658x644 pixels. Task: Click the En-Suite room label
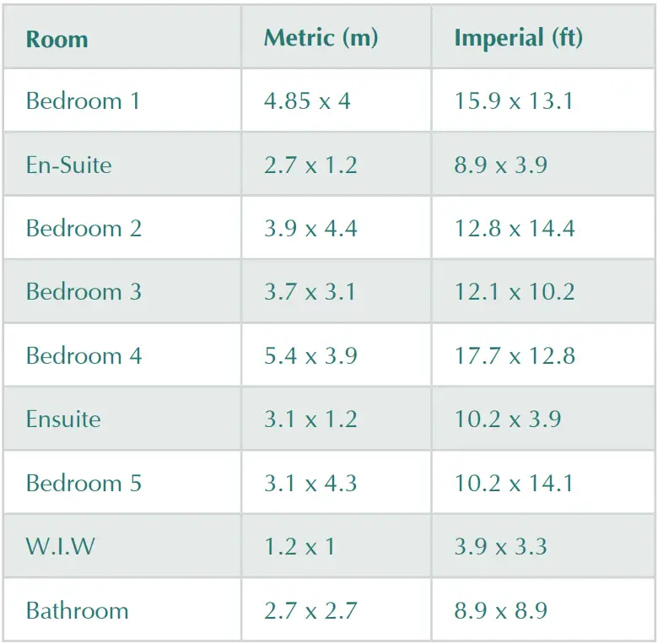pos(69,165)
